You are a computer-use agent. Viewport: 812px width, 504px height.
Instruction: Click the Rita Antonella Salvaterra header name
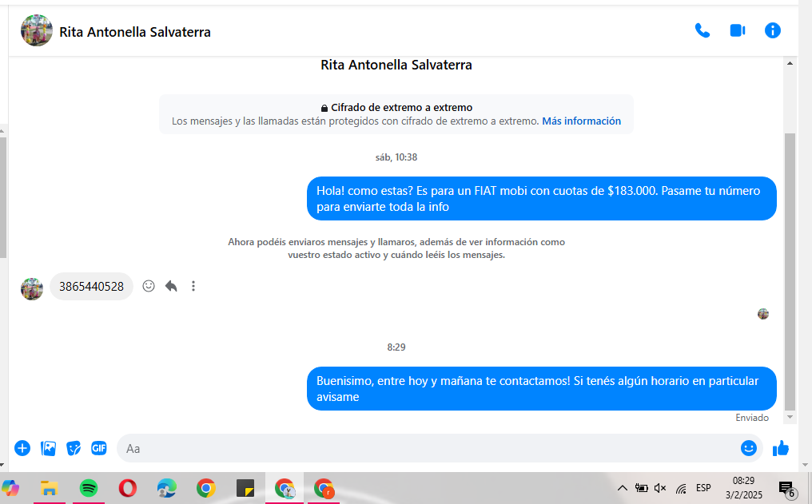coord(134,32)
